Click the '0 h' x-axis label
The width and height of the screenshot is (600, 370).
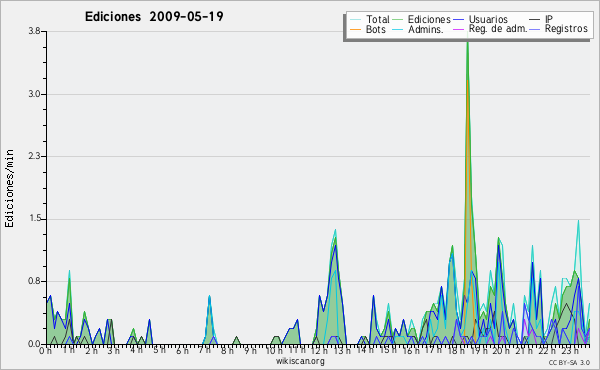click(x=46, y=351)
